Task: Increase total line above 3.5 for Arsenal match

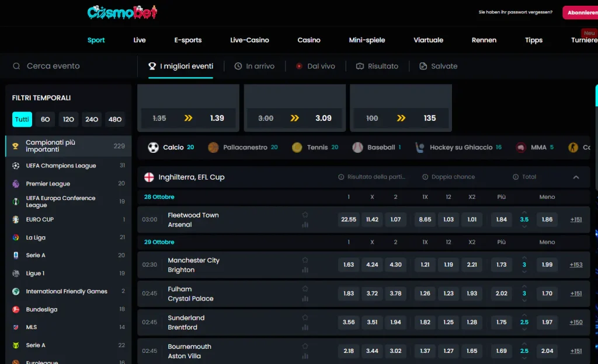Action: coord(524,213)
